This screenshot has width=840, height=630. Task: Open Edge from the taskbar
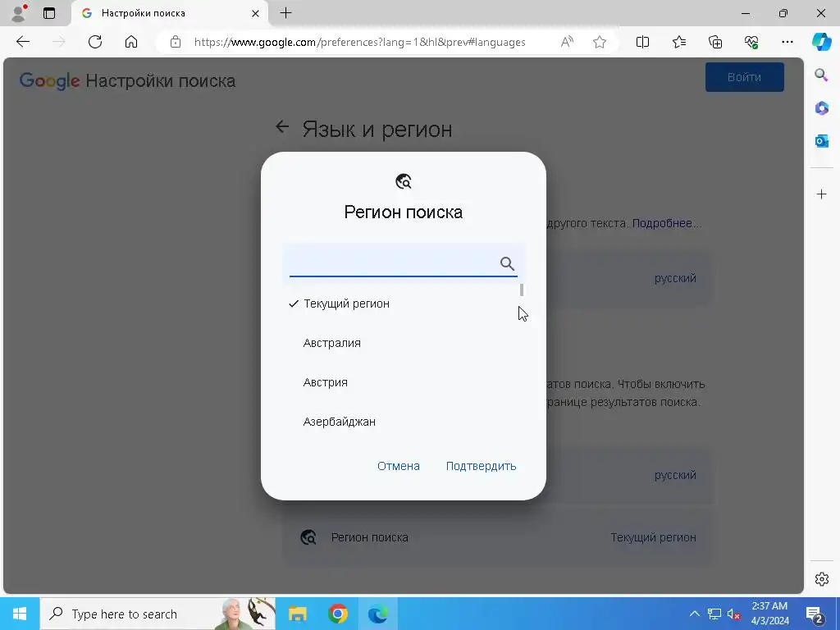click(377, 614)
